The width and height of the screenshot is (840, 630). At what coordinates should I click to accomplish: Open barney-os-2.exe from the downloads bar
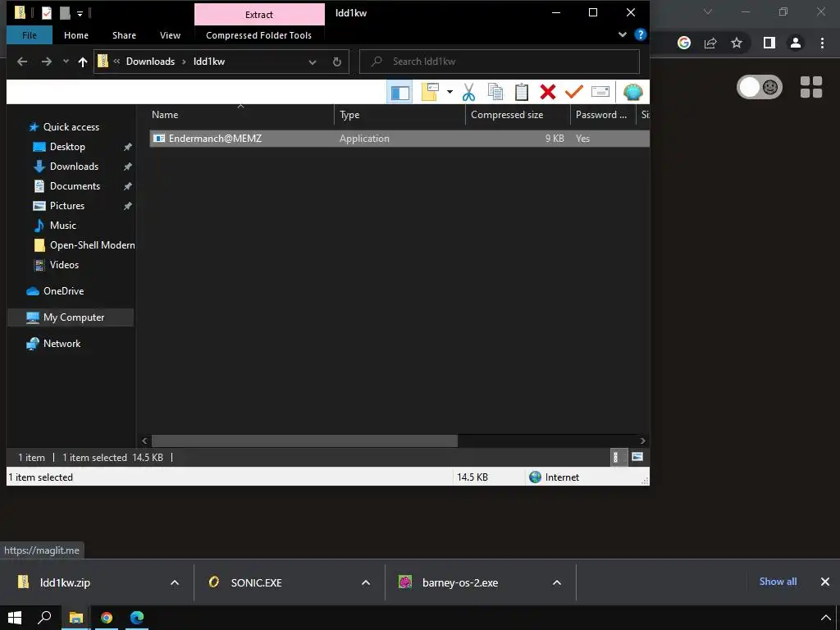(x=459, y=582)
